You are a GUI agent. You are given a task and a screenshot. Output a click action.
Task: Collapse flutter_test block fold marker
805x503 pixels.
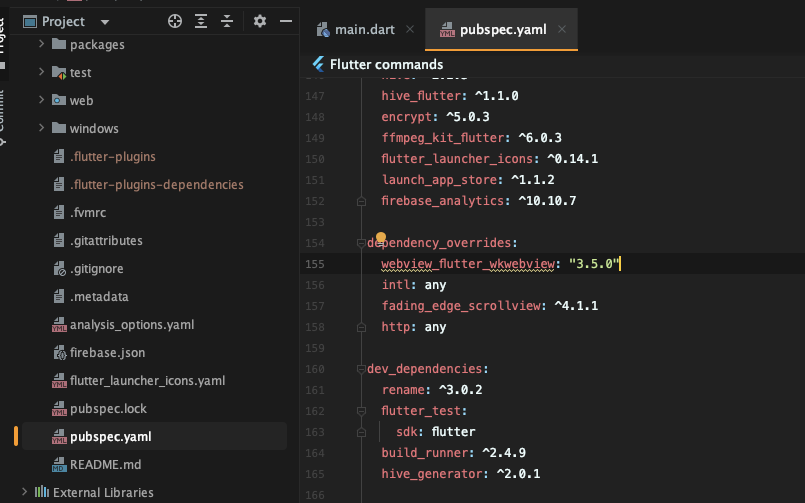[x=361, y=411]
